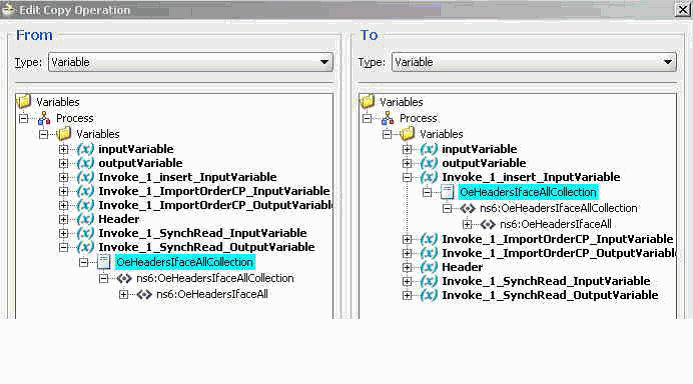Expand outputVariable in the From tree

click(x=63, y=163)
